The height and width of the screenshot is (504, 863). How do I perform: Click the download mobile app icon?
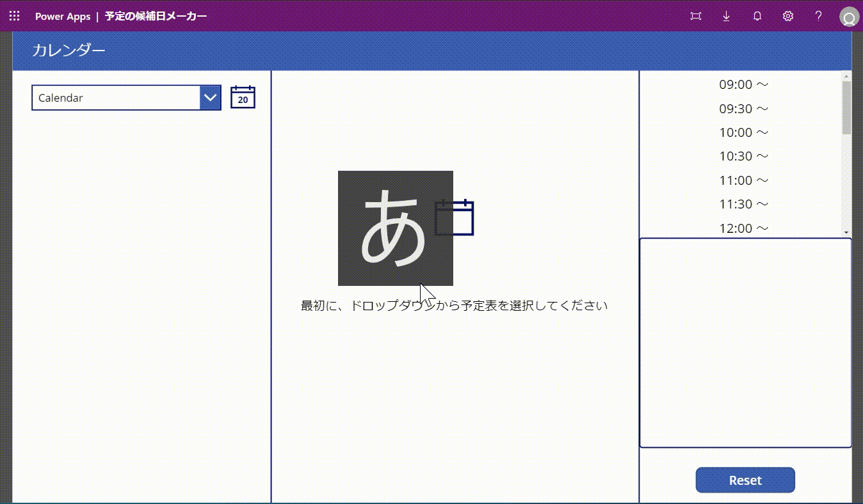[x=726, y=15]
